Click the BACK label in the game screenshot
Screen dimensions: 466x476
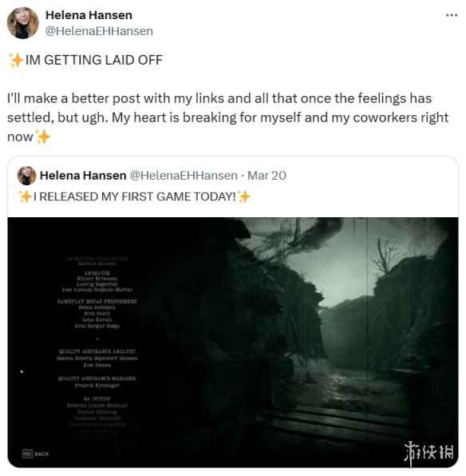tap(41, 454)
